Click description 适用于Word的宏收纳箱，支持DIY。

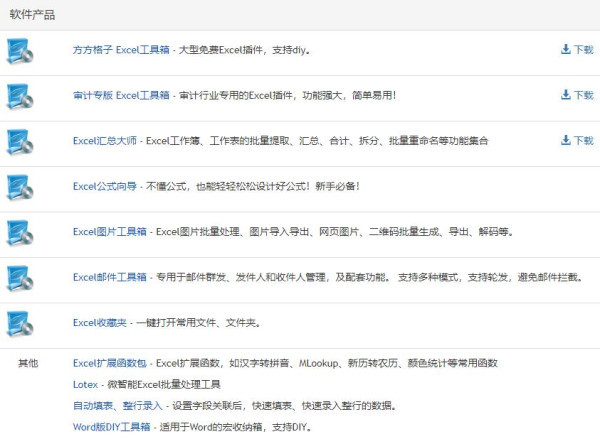(x=235, y=427)
